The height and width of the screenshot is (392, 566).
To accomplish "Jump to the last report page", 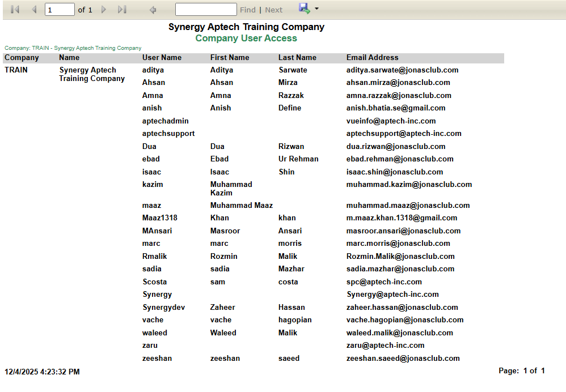I will (123, 10).
